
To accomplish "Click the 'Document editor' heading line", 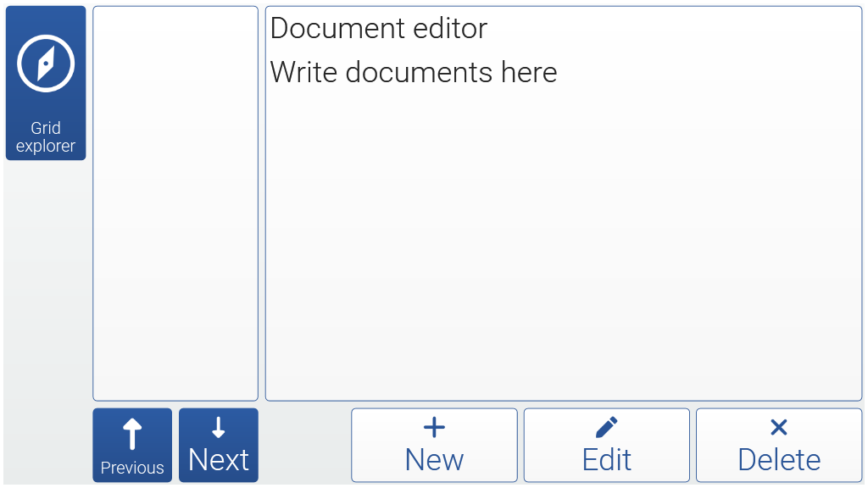I will [x=379, y=28].
